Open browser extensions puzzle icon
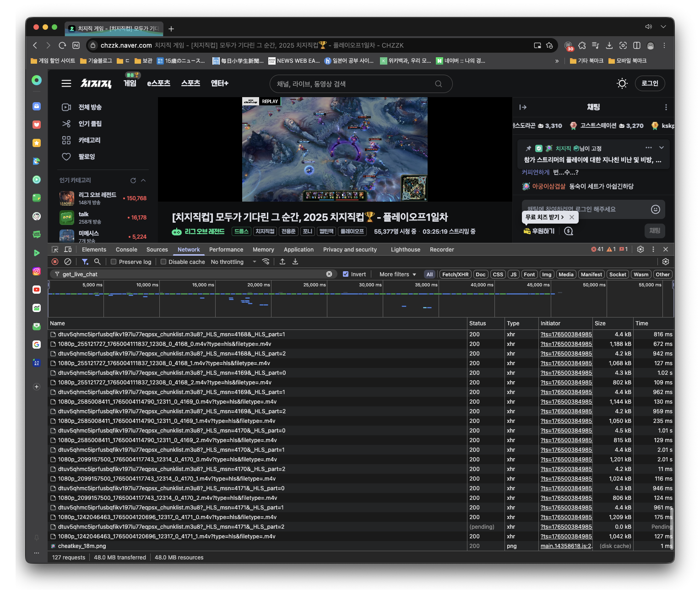The image size is (700, 597). point(582,45)
